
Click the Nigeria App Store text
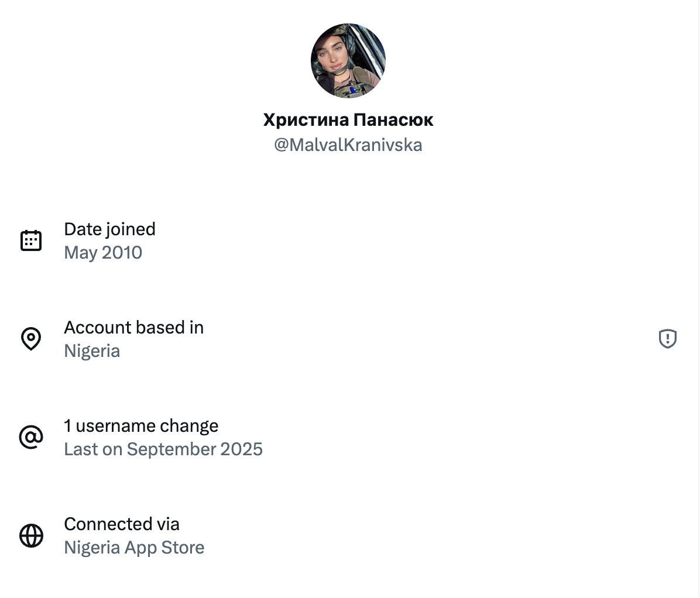(134, 548)
